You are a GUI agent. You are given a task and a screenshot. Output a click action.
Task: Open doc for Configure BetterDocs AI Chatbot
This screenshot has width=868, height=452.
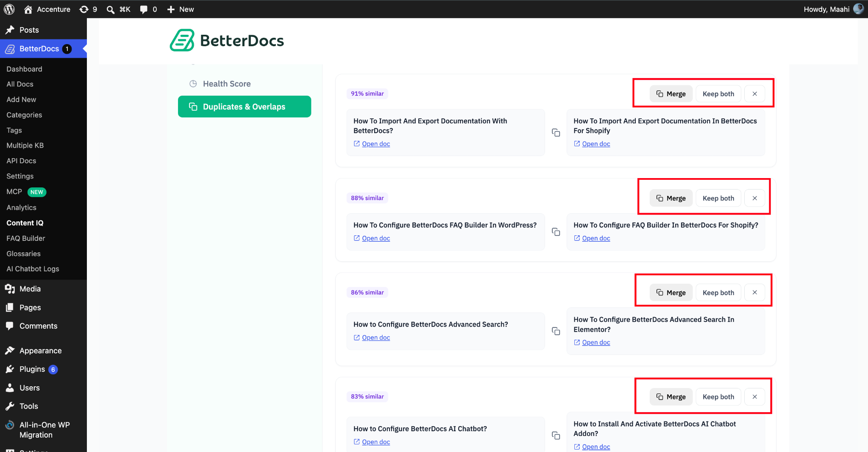coord(372,442)
